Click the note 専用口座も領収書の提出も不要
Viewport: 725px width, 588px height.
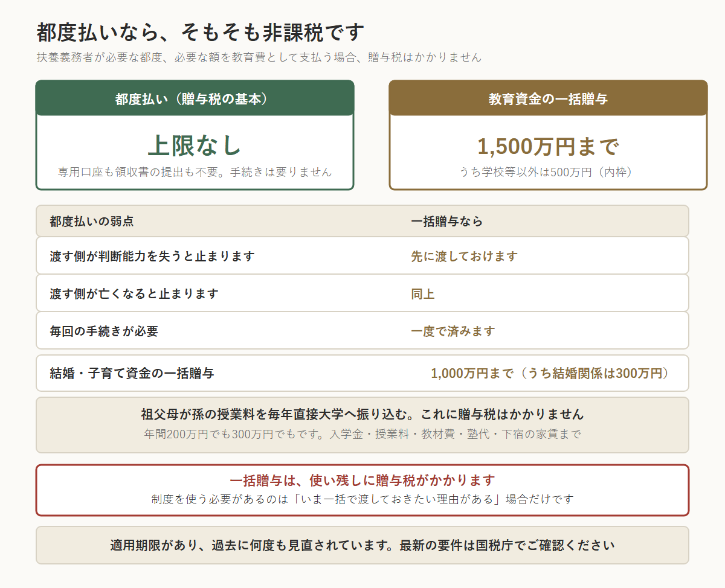195,172
